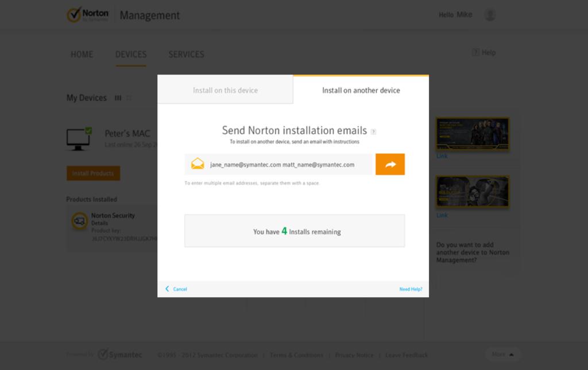Image resolution: width=588 pixels, height=370 pixels.
Task: Open the DEVICES navigation tab
Action: coord(131,54)
